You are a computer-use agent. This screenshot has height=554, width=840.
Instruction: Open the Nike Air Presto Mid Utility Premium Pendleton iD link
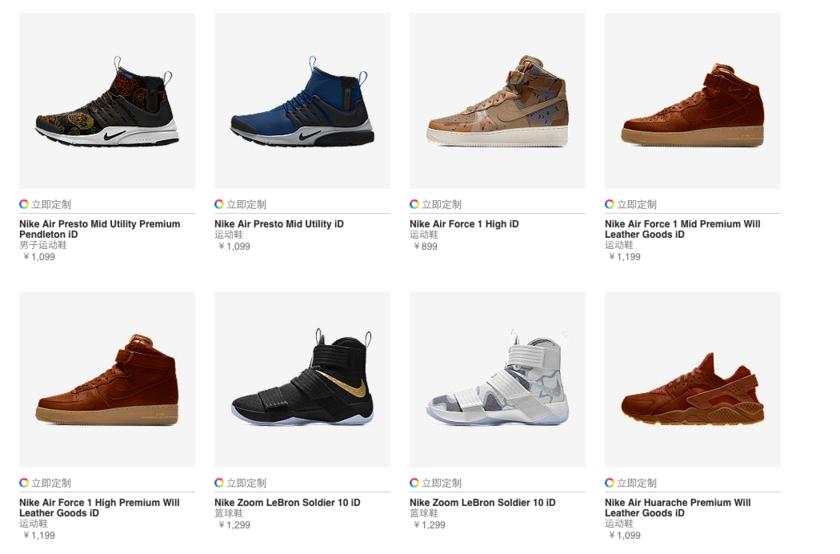pyautogui.click(x=99, y=229)
